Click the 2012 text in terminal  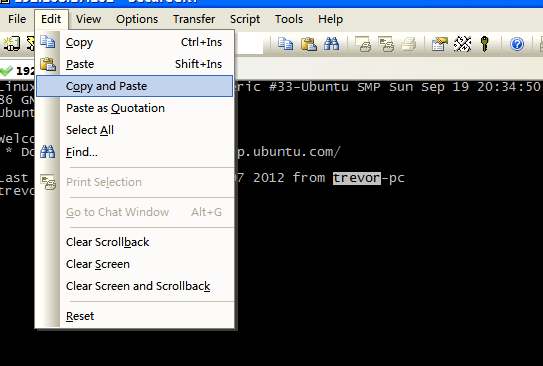pos(269,178)
